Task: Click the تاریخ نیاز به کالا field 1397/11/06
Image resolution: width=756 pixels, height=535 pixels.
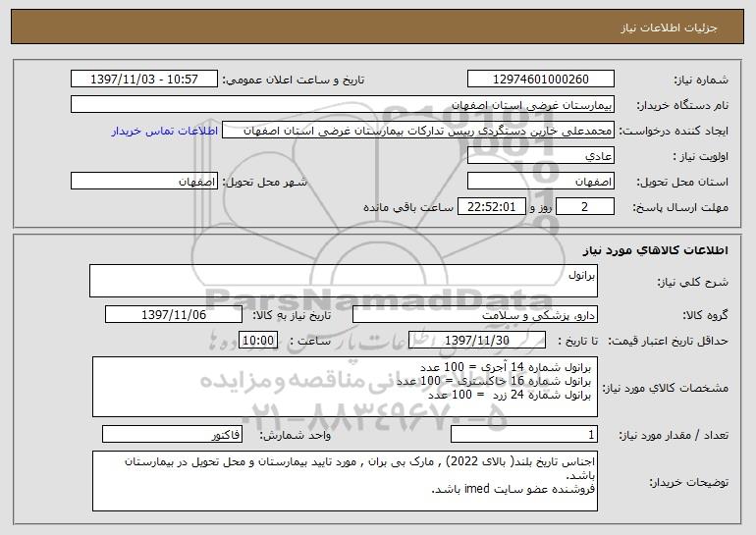Action: [174, 315]
